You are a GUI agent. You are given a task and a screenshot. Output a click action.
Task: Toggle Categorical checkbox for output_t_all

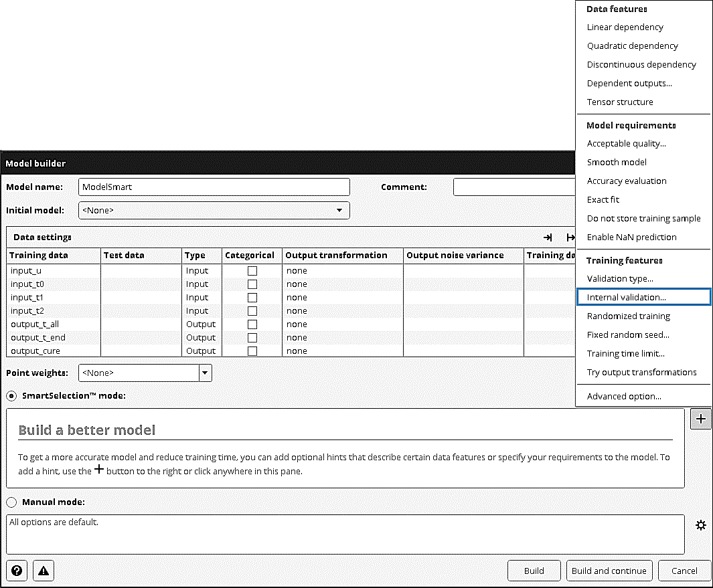coord(252,324)
